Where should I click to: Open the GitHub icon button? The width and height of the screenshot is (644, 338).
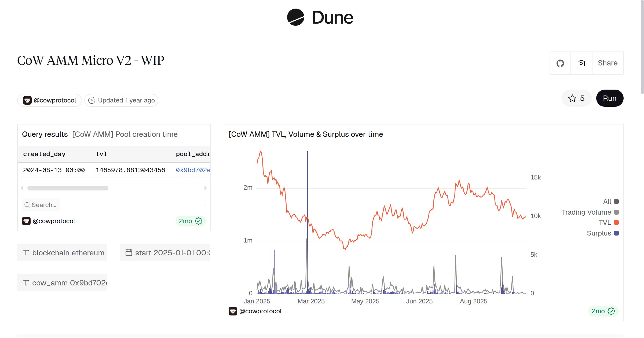(560, 63)
